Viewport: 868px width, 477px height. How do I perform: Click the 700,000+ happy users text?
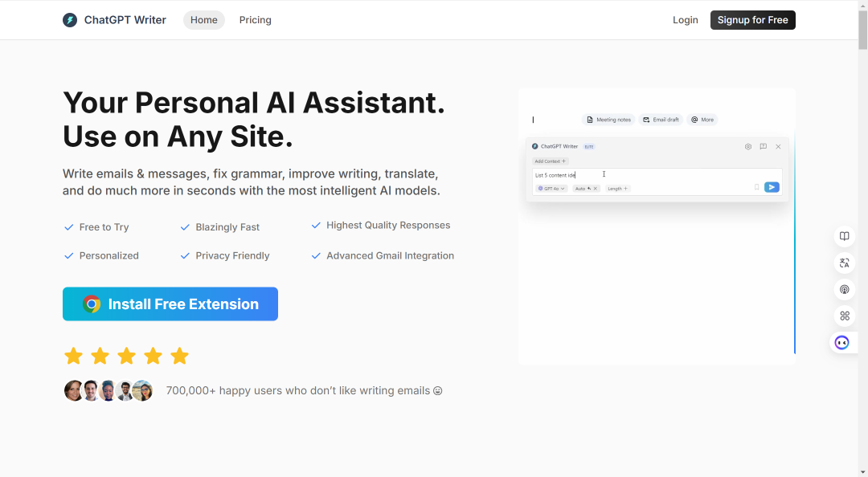pos(304,391)
